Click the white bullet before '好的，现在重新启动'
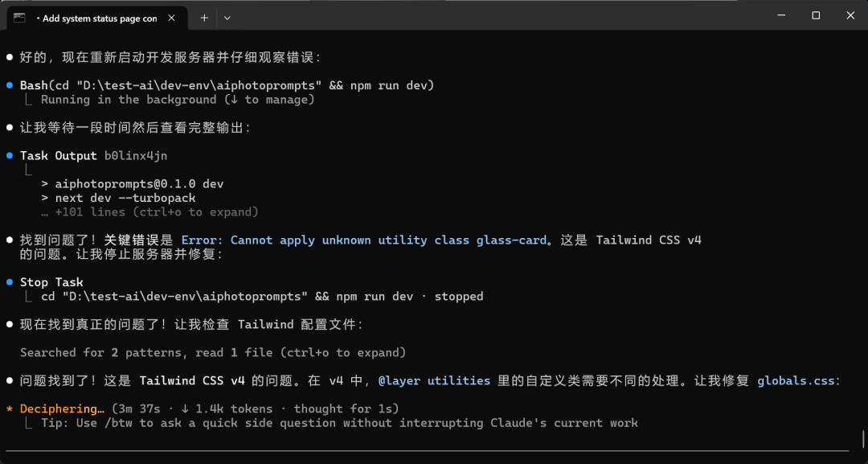This screenshot has height=464, width=868. pos(10,57)
